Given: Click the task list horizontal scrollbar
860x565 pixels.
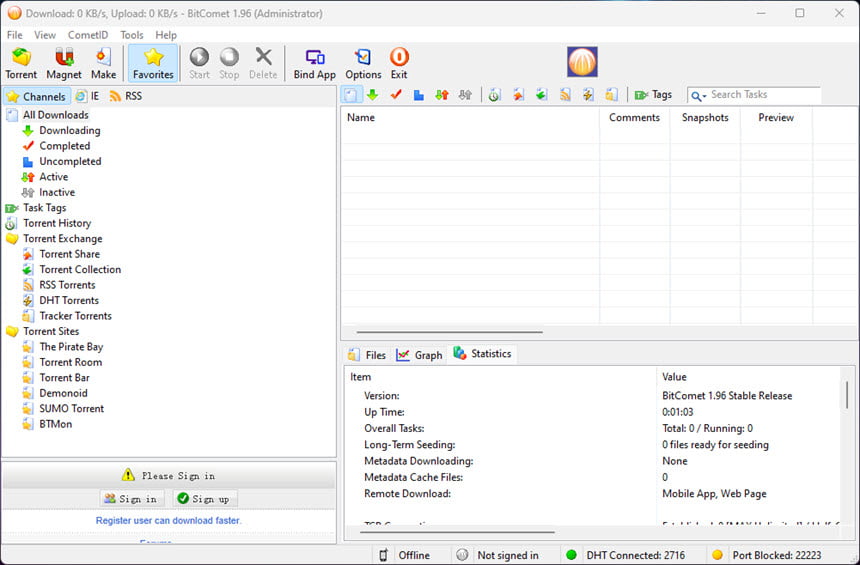Looking at the screenshot, I should coord(449,332).
